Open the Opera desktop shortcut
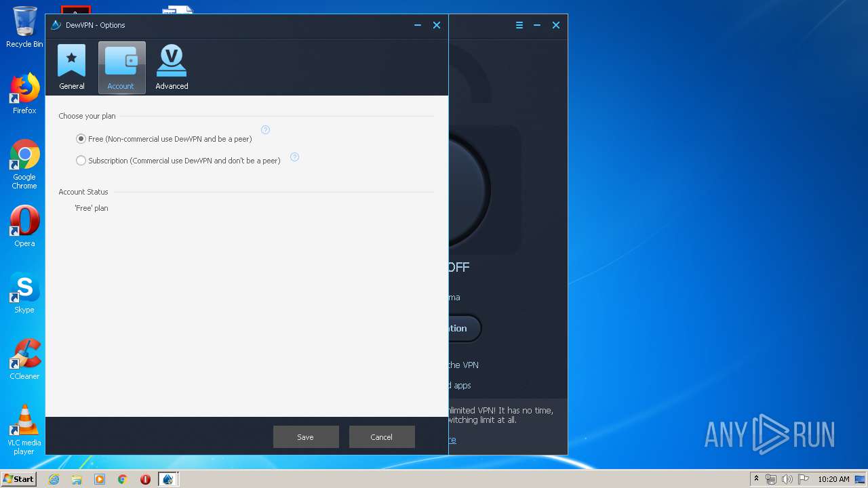The image size is (868, 488). pyautogui.click(x=24, y=226)
